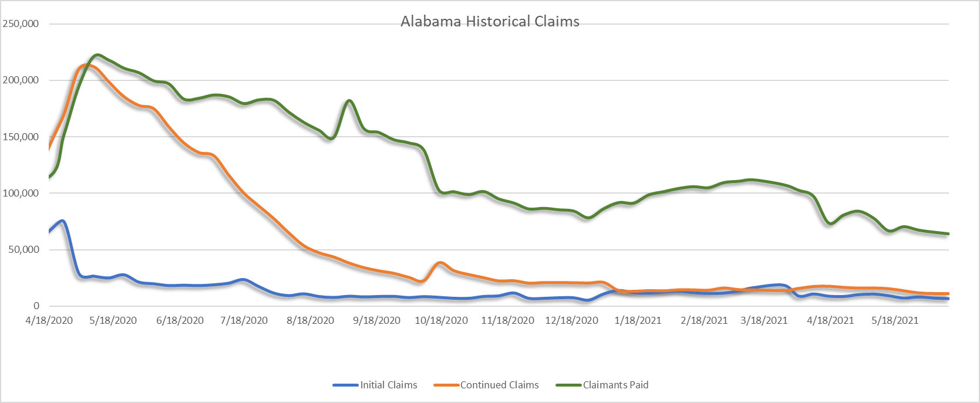Click the 250,000 y-axis label
Screen dimensions: 980x403
[x=21, y=23]
